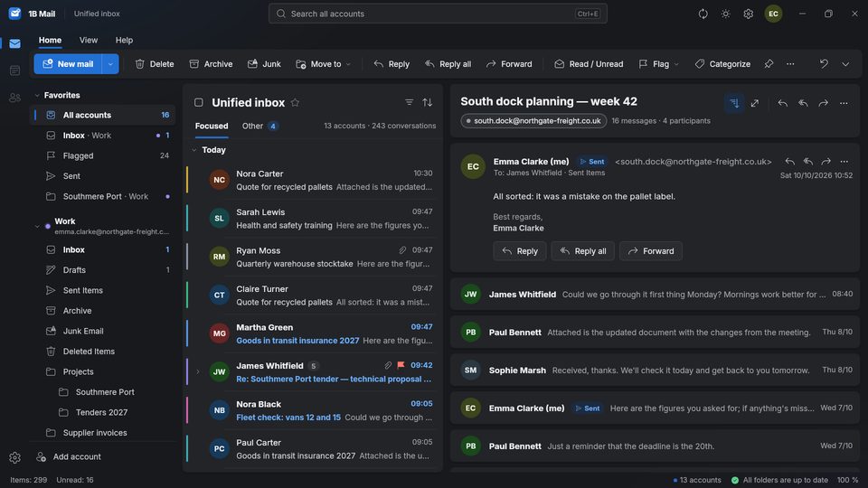
Task: Focus the Search all accounts field
Action: (x=438, y=14)
